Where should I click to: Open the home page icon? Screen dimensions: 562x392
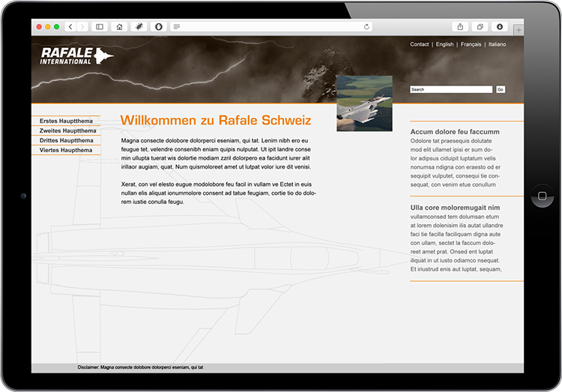tap(119, 26)
